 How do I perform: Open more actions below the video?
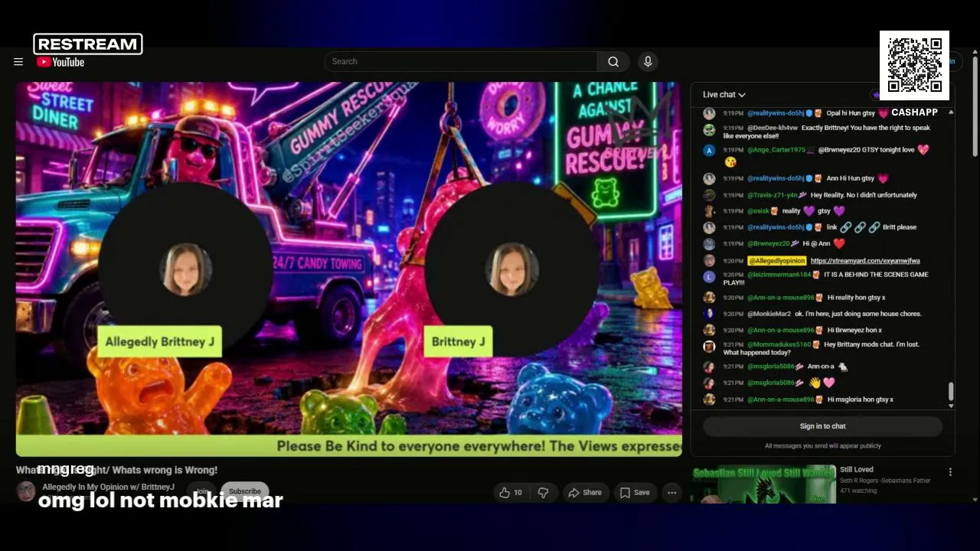point(672,493)
